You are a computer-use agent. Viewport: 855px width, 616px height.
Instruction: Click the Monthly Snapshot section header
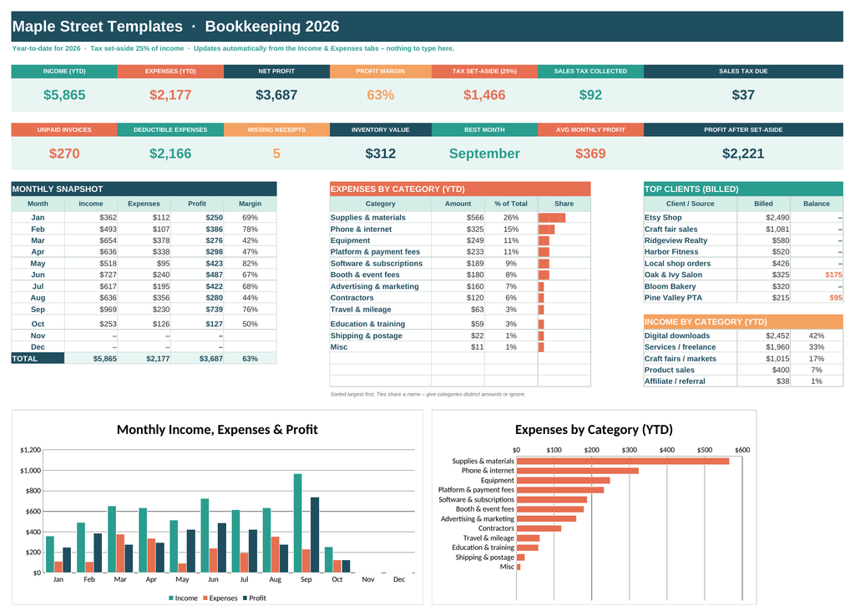(x=144, y=189)
